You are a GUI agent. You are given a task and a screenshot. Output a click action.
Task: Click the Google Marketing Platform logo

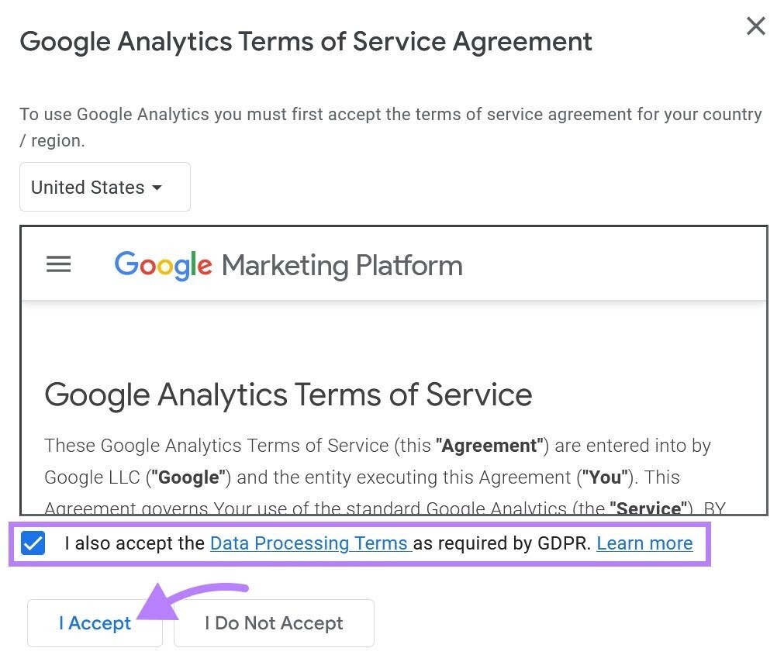point(288,265)
